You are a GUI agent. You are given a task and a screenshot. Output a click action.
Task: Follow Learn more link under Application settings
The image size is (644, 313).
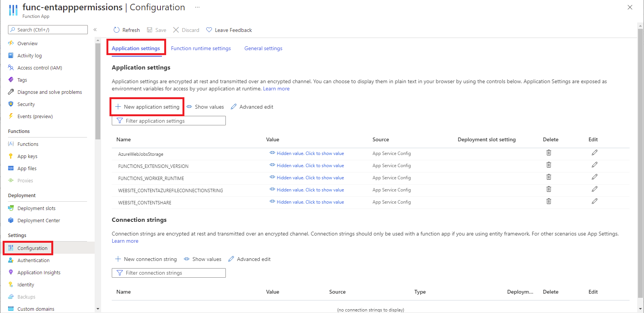276,89
